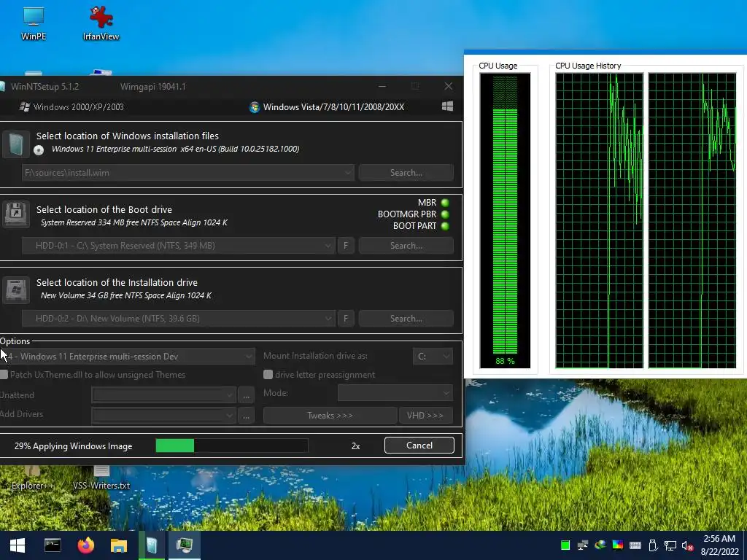Click the Windows 2000/XP/2003 tab

[71, 106]
